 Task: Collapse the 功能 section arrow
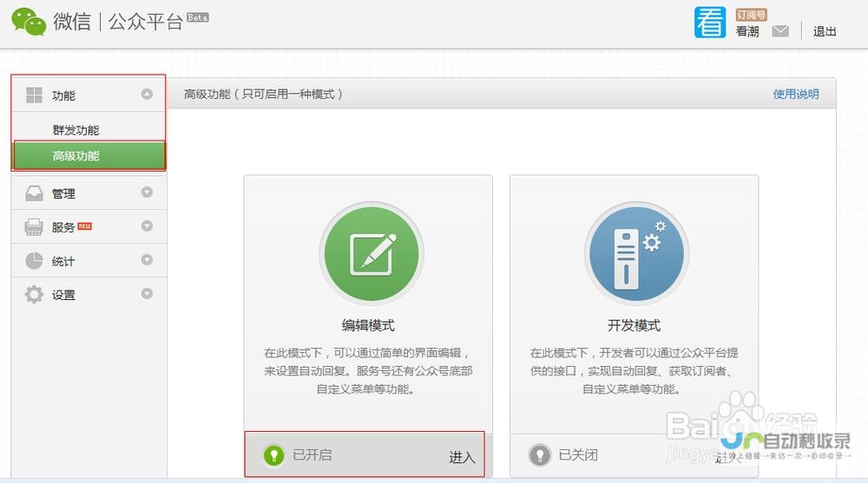click(x=147, y=94)
